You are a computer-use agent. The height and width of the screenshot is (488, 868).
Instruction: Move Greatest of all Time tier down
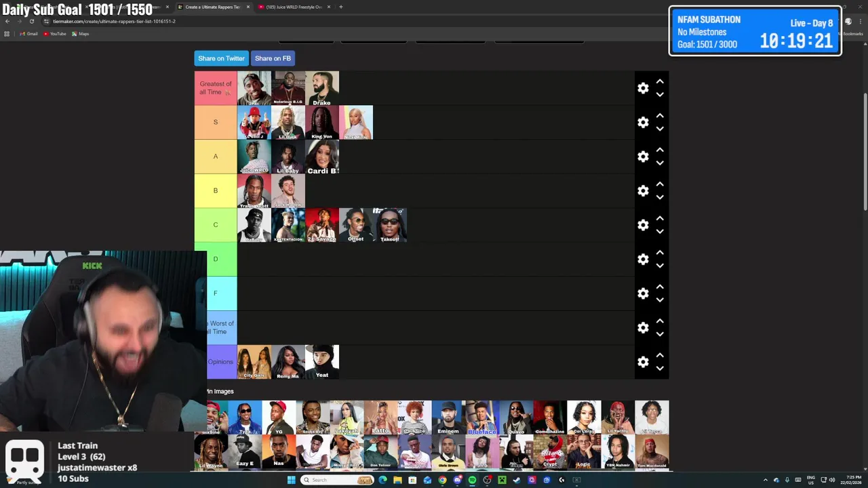point(660,95)
